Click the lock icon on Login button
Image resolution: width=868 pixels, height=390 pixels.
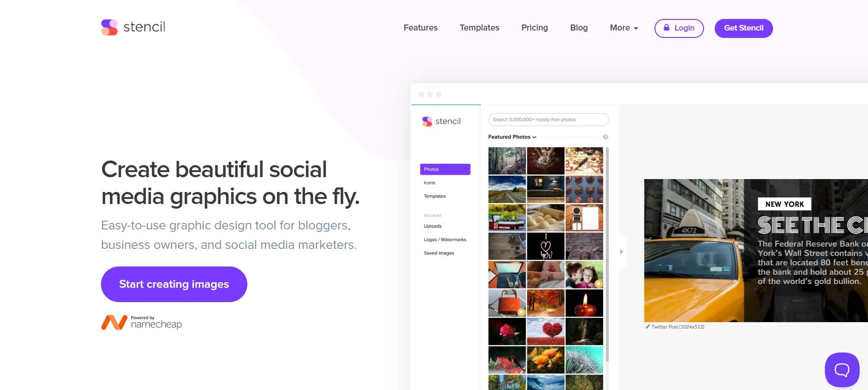coord(667,28)
